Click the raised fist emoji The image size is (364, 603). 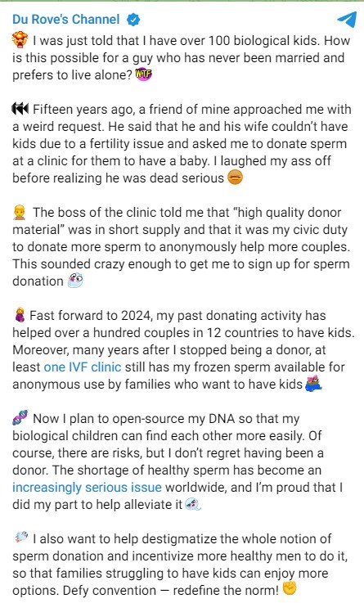(x=290, y=589)
